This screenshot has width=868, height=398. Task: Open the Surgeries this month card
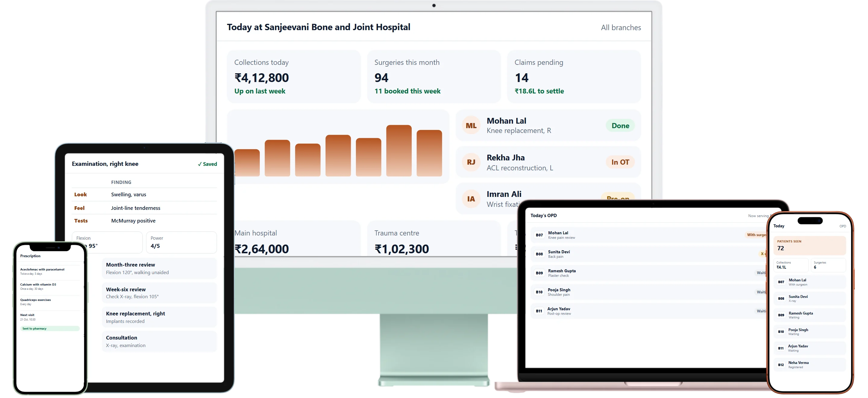click(x=434, y=77)
